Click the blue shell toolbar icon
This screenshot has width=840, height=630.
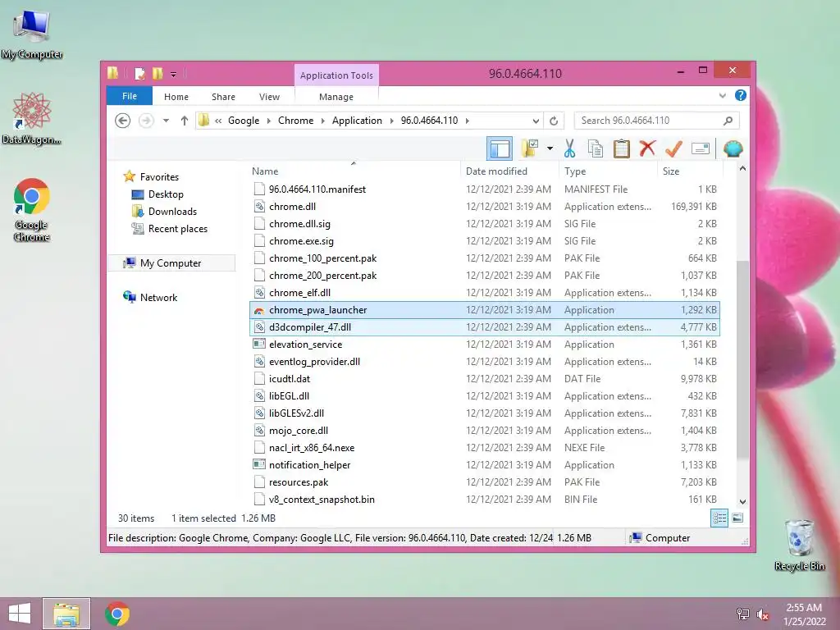coord(733,148)
